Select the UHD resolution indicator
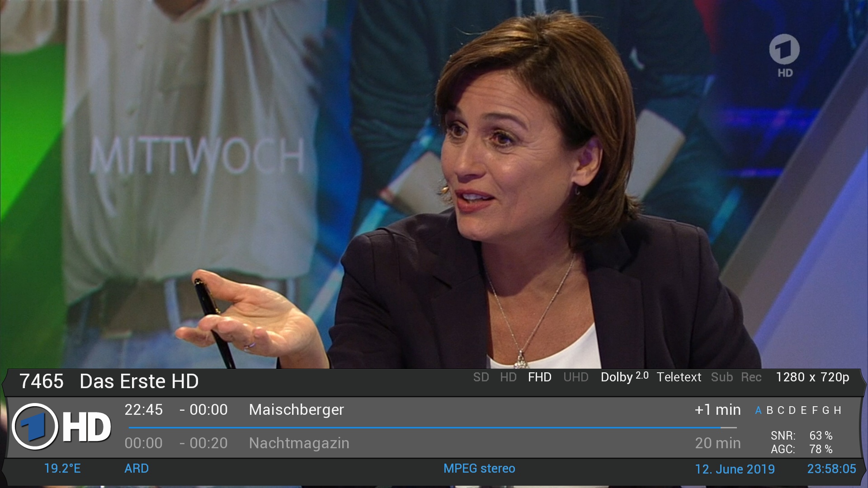The height and width of the screenshot is (488, 868). tap(576, 377)
